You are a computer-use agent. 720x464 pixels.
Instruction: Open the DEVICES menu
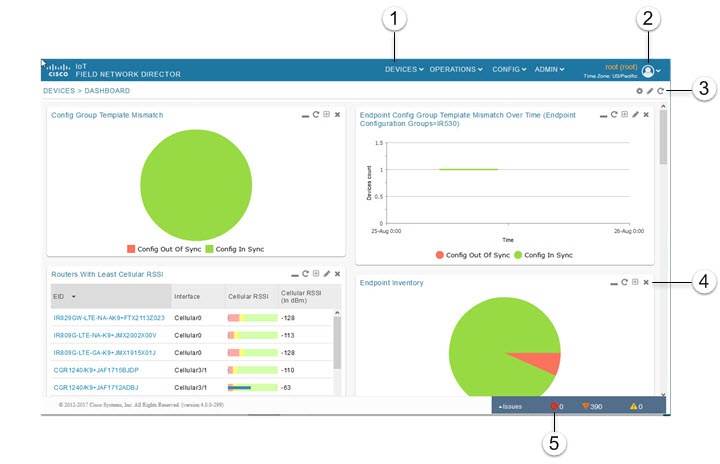click(404, 69)
